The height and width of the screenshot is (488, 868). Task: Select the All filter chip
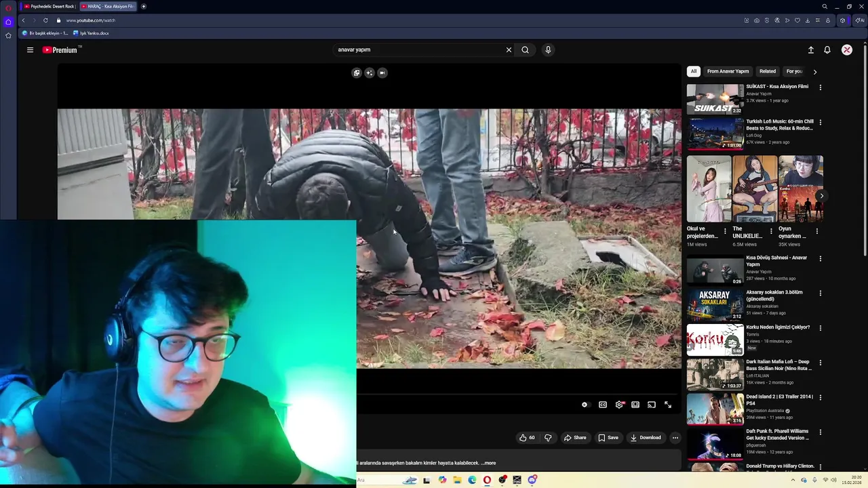pyautogui.click(x=693, y=71)
